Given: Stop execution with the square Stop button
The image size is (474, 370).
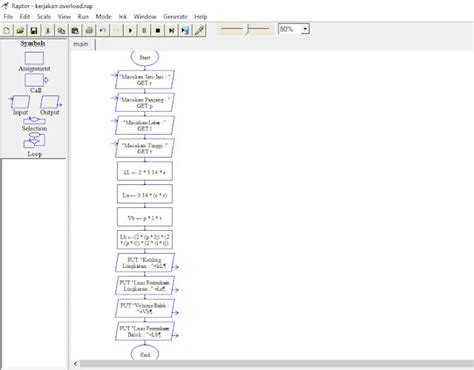Looking at the screenshot, I should 158,31.
